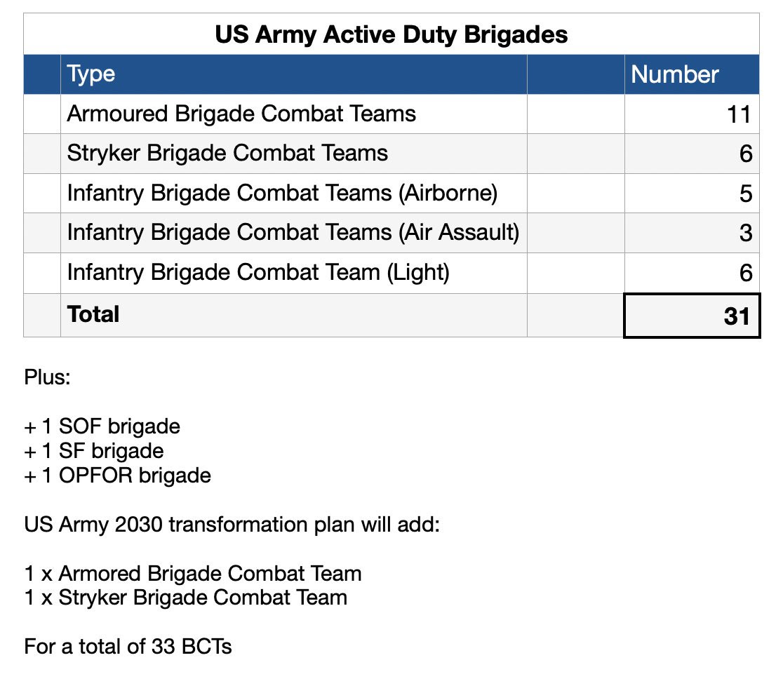Image resolution: width=783 pixels, height=700 pixels.
Task: Click the 'US Army 2030 transformation plan' sentence
Action: [x=232, y=525]
